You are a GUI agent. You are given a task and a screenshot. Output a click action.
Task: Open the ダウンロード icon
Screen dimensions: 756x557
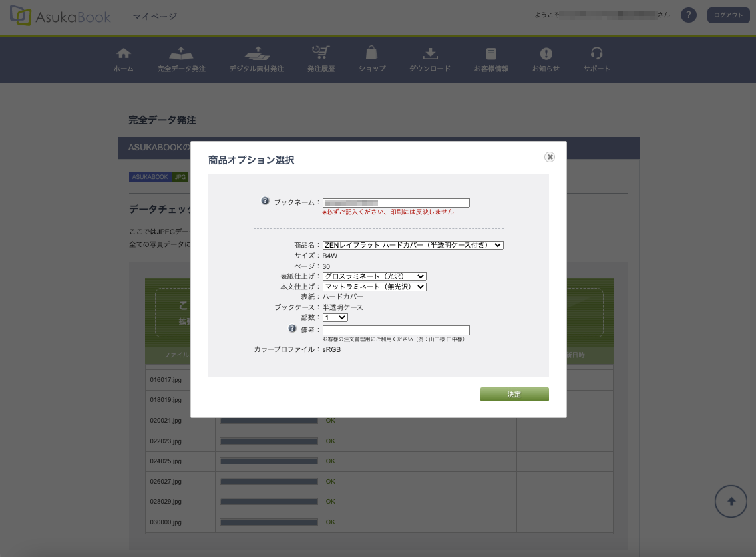[x=430, y=54]
